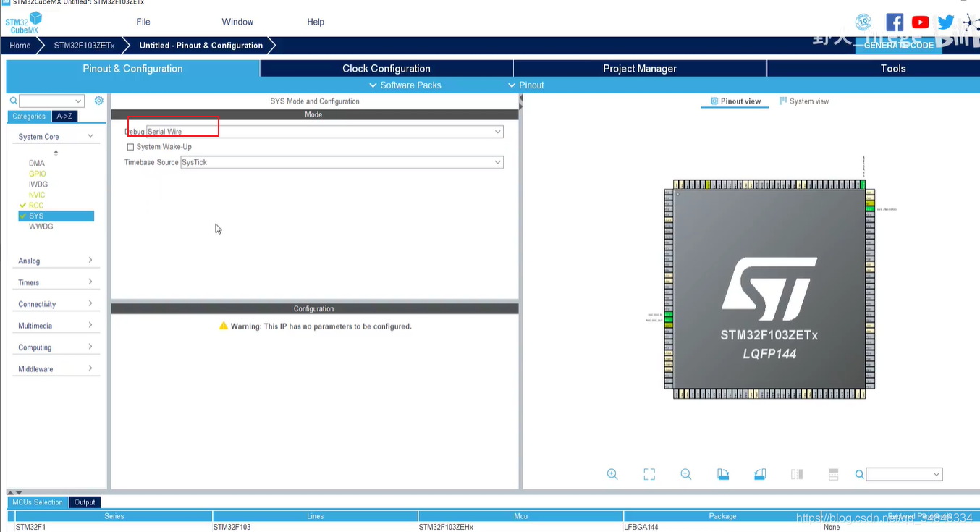Image resolution: width=980 pixels, height=532 pixels.
Task: Expand the Connectivity category
Action: pyautogui.click(x=90, y=304)
